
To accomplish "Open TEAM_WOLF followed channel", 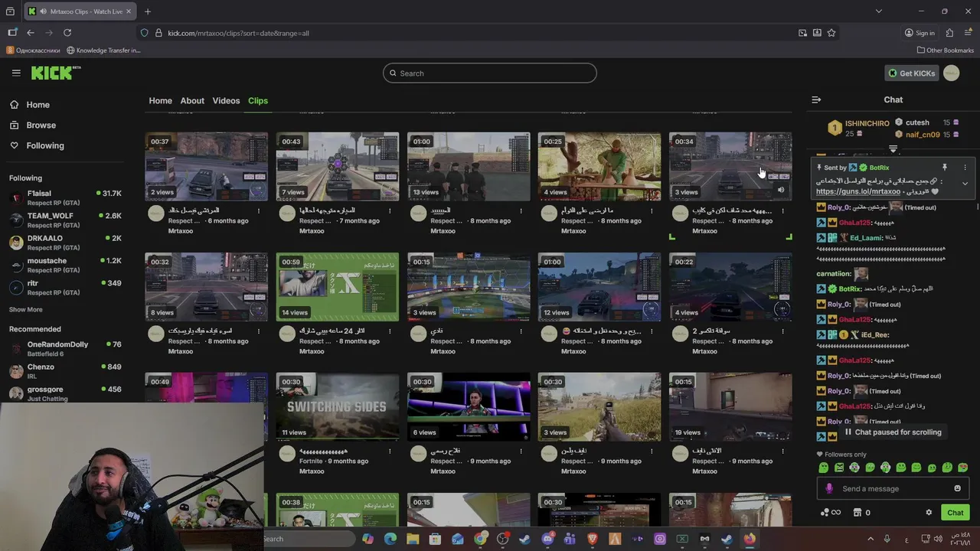I will pos(65,220).
